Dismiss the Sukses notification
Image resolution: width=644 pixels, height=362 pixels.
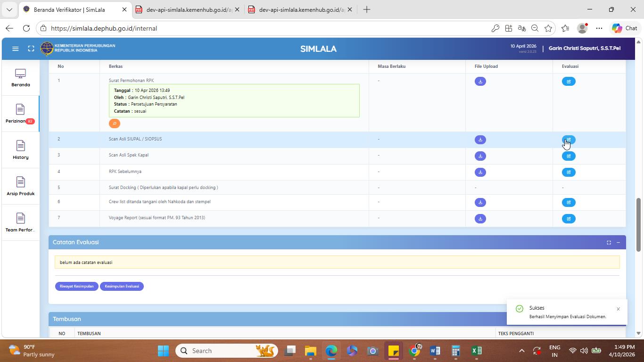(618, 309)
